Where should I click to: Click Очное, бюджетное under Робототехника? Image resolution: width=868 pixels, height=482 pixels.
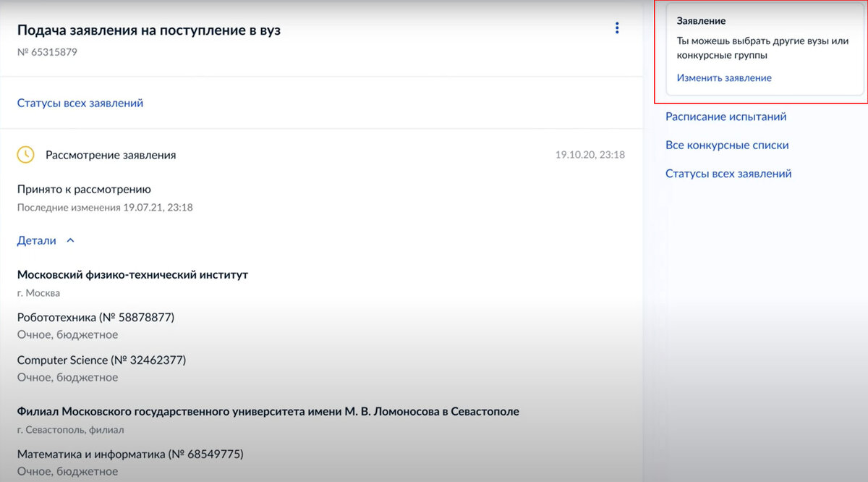(67, 334)
